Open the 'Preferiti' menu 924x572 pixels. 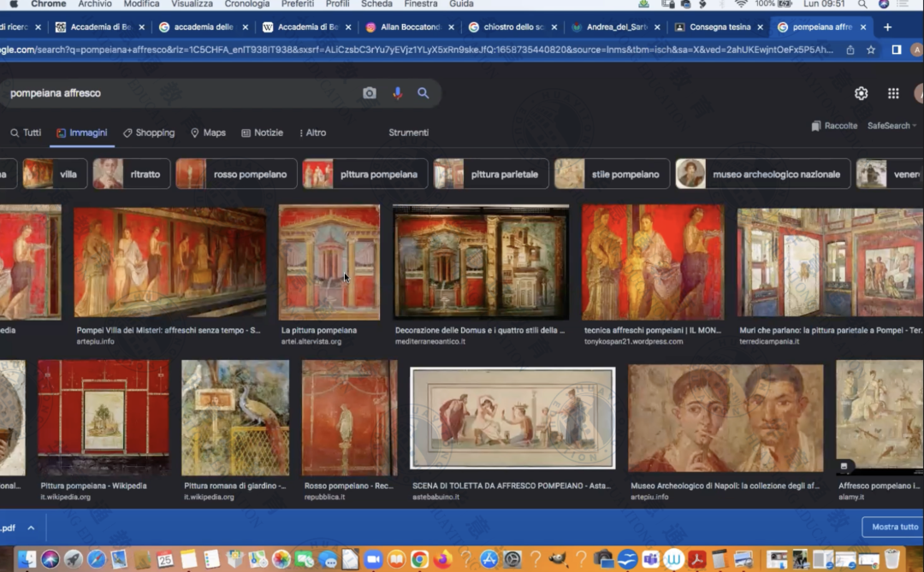coord(298,4)
